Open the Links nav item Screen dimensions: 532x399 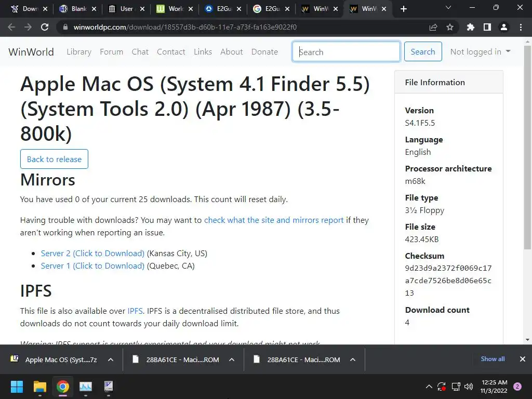tap(203, 52)
